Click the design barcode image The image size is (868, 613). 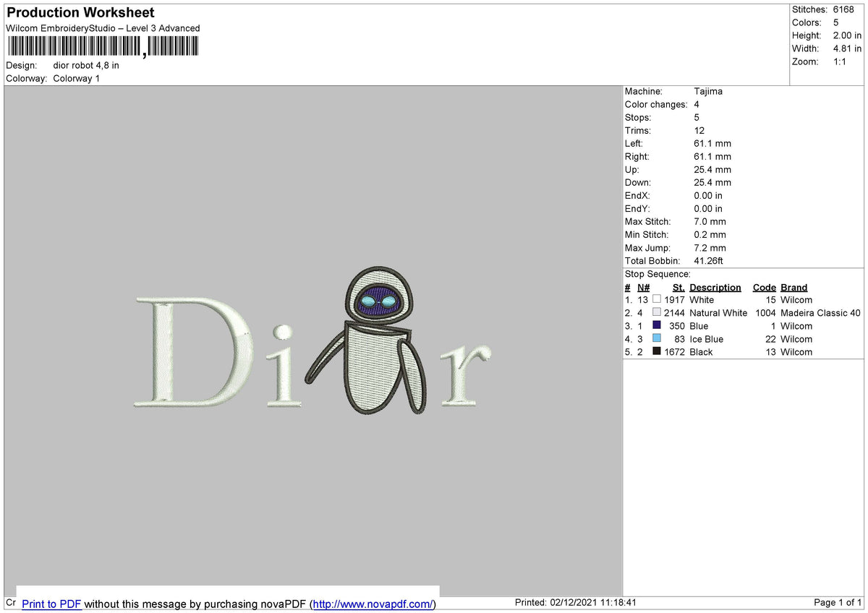(103, 47)
